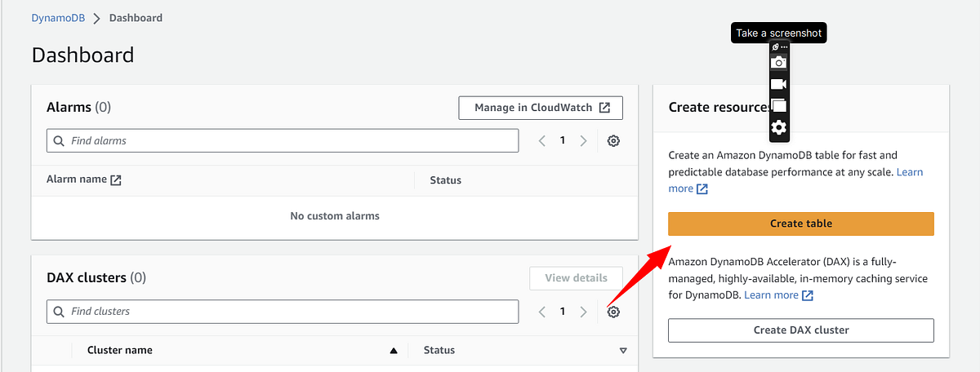980x372 pixels.
Task: Click the orange Create table button
Action: point(800,224)
